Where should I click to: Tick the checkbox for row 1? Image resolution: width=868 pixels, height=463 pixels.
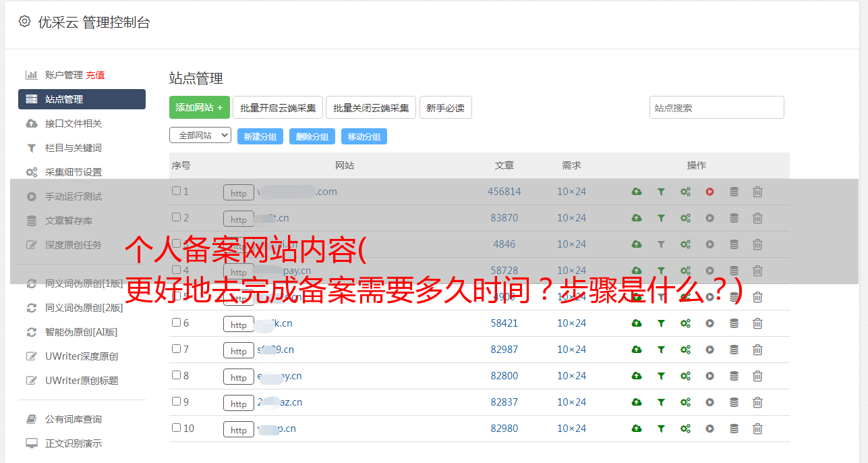tap(176, 191)
